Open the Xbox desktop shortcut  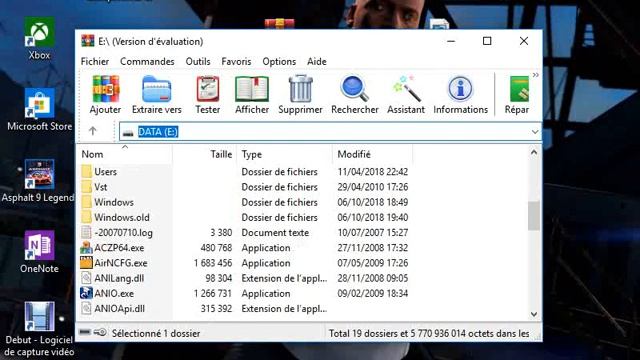coord(39,39)
